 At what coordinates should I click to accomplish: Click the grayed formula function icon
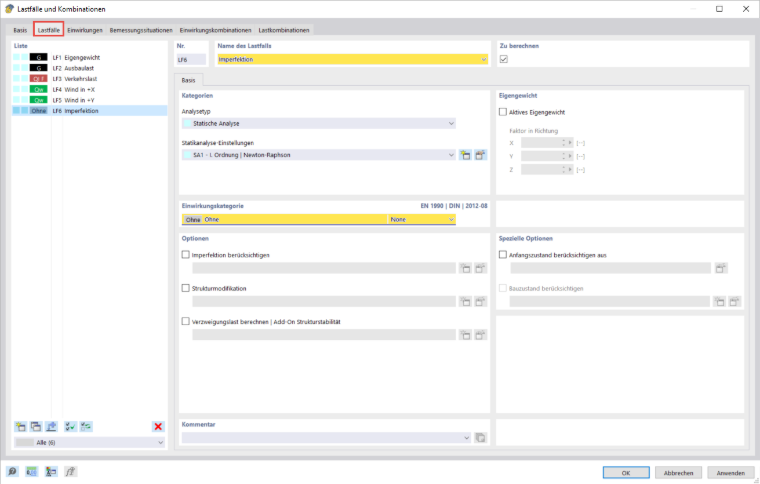tap(71, 471)
